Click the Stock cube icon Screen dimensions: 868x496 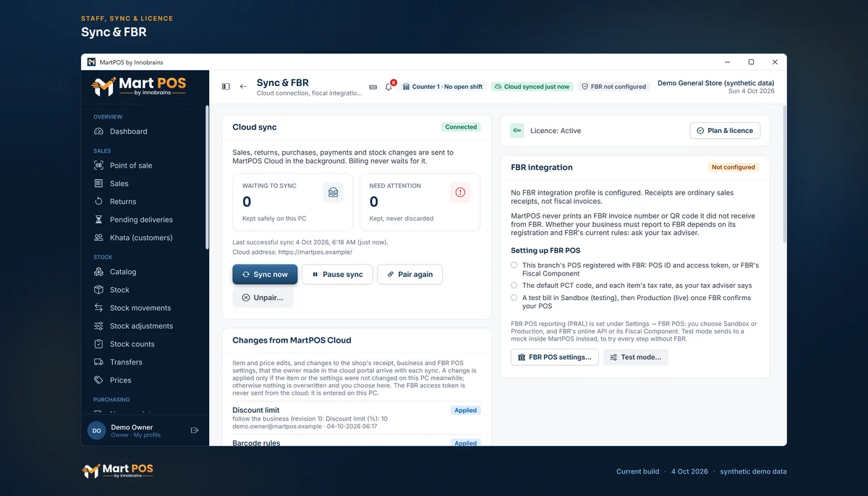(x=99, y=290)
